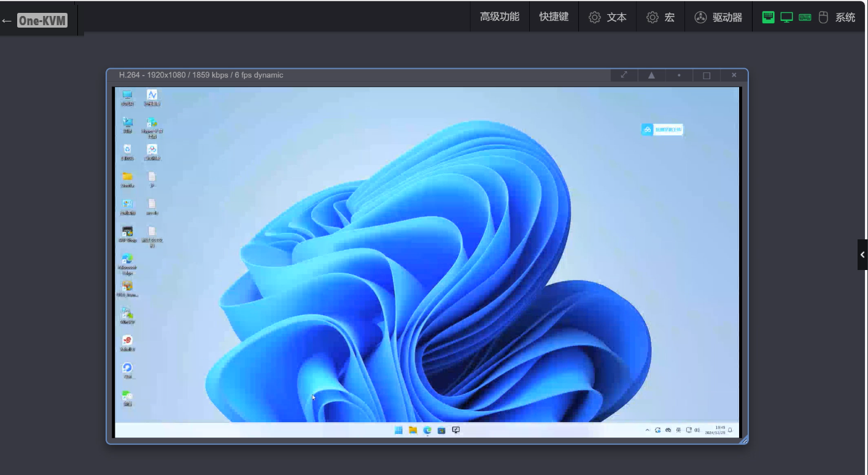Click the 英 input method indicator
This screenshot has height=475, width=868.
pos(678,430)
